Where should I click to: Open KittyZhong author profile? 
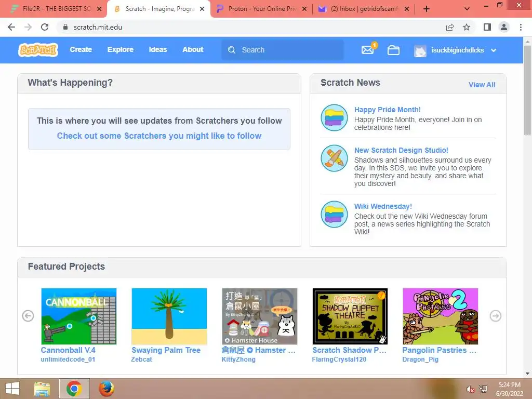(238, 360)
